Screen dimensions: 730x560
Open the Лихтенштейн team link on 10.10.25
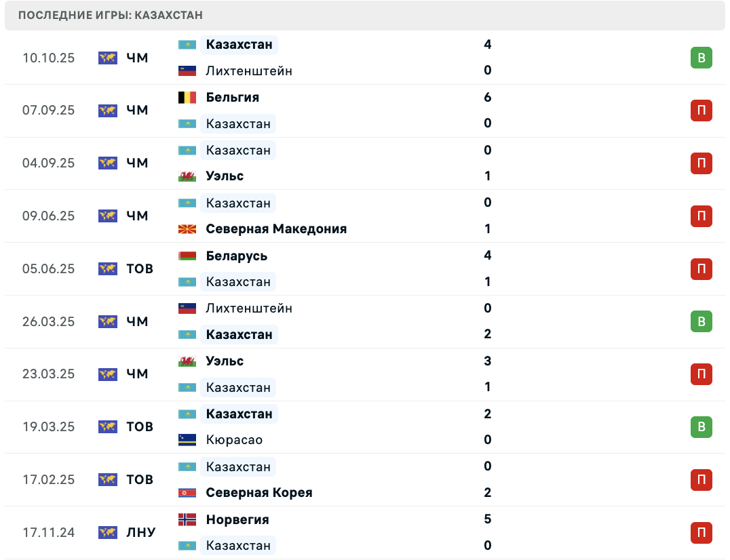click(249, 71)
